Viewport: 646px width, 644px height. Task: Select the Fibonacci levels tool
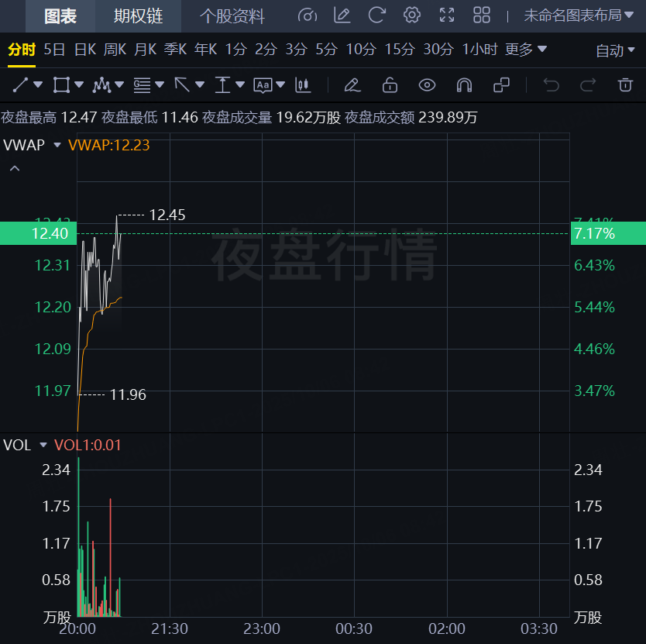coord(142,85)
